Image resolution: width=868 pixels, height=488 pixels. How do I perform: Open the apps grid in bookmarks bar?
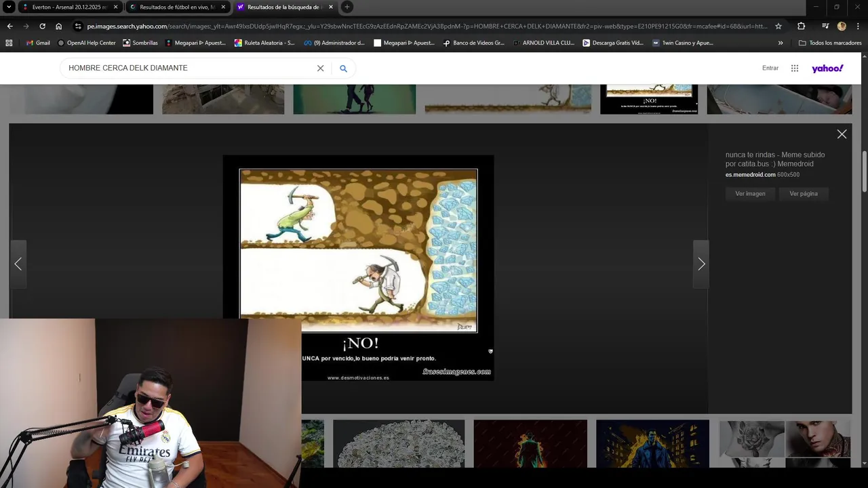[x=9, y=43]
